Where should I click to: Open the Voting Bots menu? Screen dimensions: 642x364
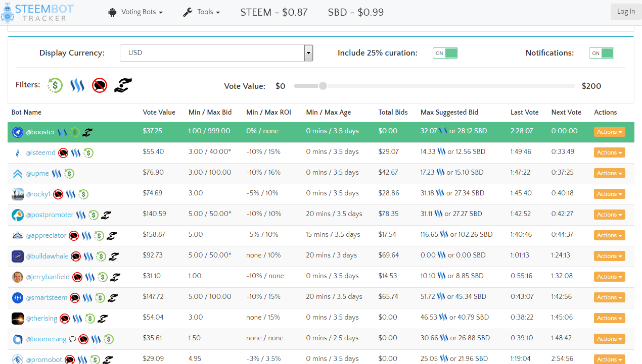tap(135, 12)
